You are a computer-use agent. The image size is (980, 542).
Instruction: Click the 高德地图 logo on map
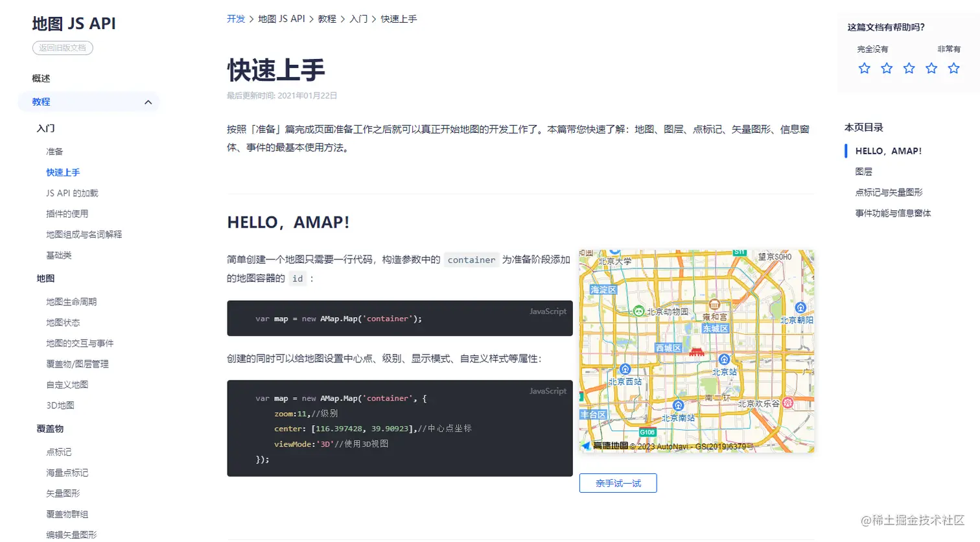tap(605, 445)
